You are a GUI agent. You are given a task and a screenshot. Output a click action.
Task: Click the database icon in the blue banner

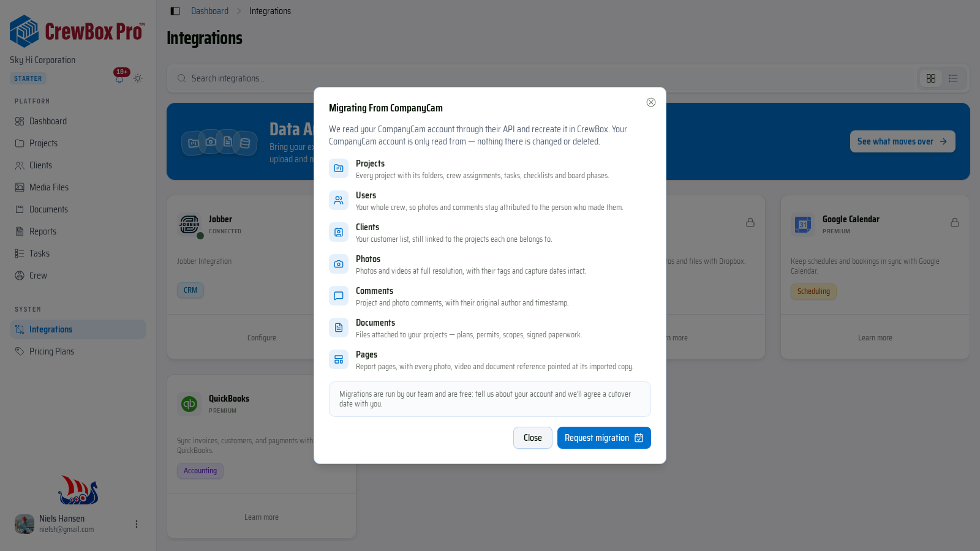click(x=245, y=143)
